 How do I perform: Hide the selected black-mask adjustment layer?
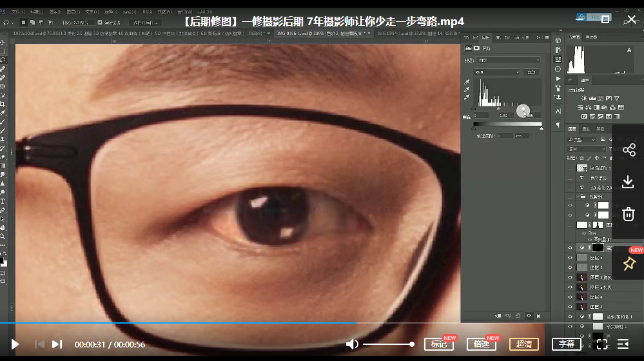click(x=570, y=248)
